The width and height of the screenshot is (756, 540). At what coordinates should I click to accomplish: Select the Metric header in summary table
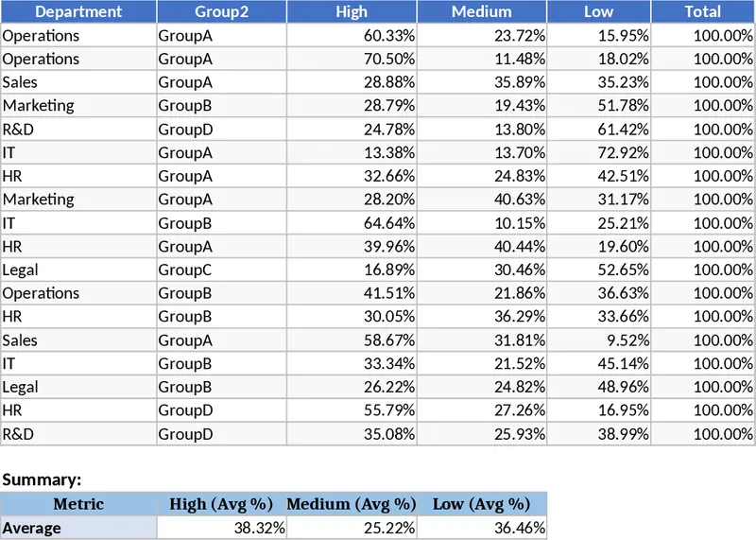pos(78,504)
